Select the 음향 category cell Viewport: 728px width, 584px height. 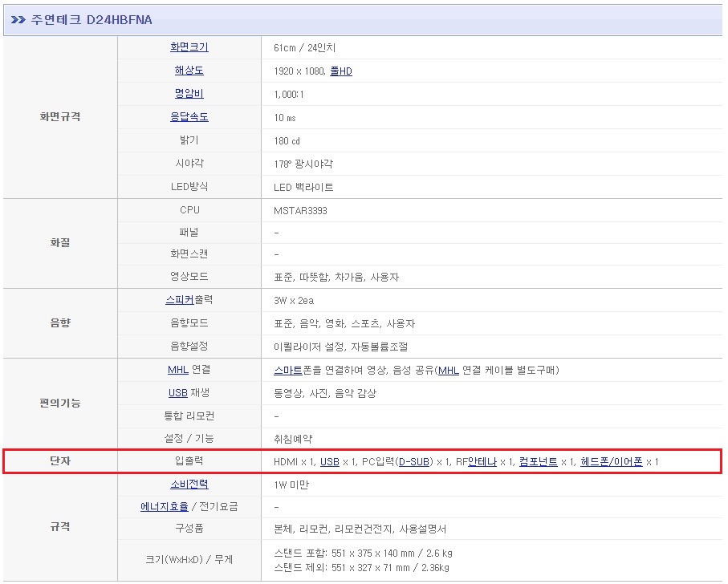pos(60,322)
